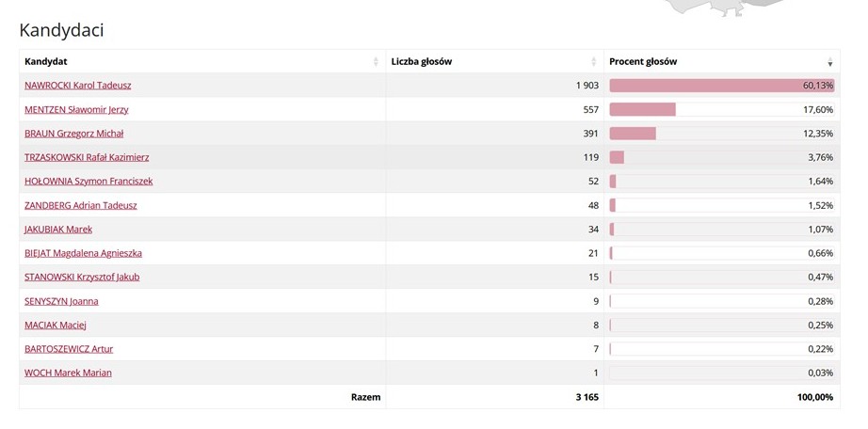Image resolution: width=868 pixels, height=429 pixels.
Task: Open ZANDBERG Adrian Tadeusz candidate link
Action: point(81,205)
